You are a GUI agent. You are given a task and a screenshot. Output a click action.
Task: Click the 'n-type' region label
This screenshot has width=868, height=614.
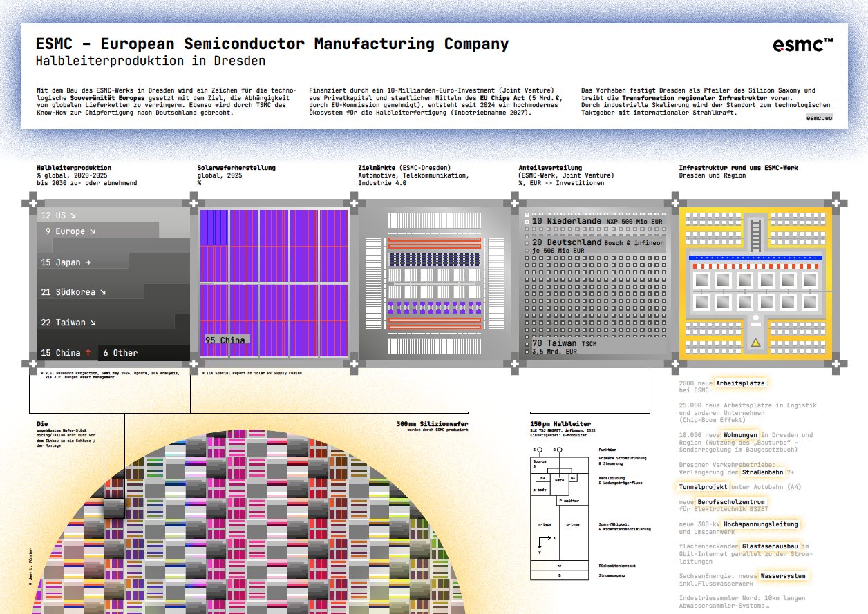tap(545, 524)
